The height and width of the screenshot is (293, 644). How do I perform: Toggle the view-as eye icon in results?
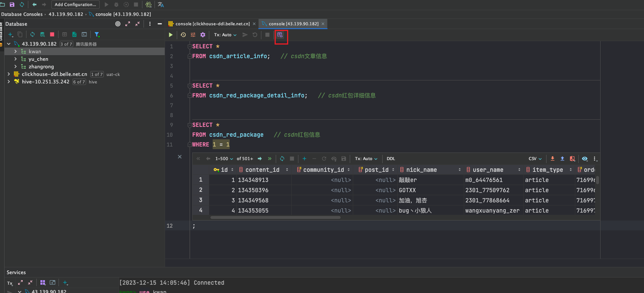click(x=585, y=159)
